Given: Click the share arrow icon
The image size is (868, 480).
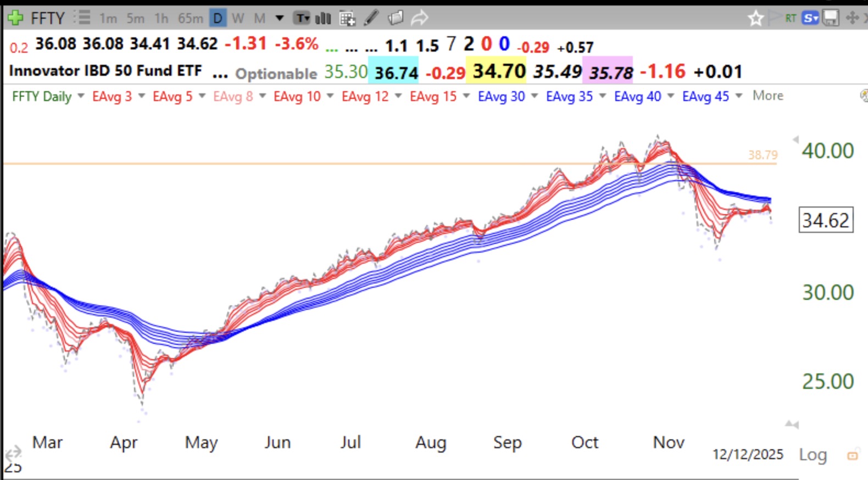Looking at the screenshot, I should pos(419,18).
